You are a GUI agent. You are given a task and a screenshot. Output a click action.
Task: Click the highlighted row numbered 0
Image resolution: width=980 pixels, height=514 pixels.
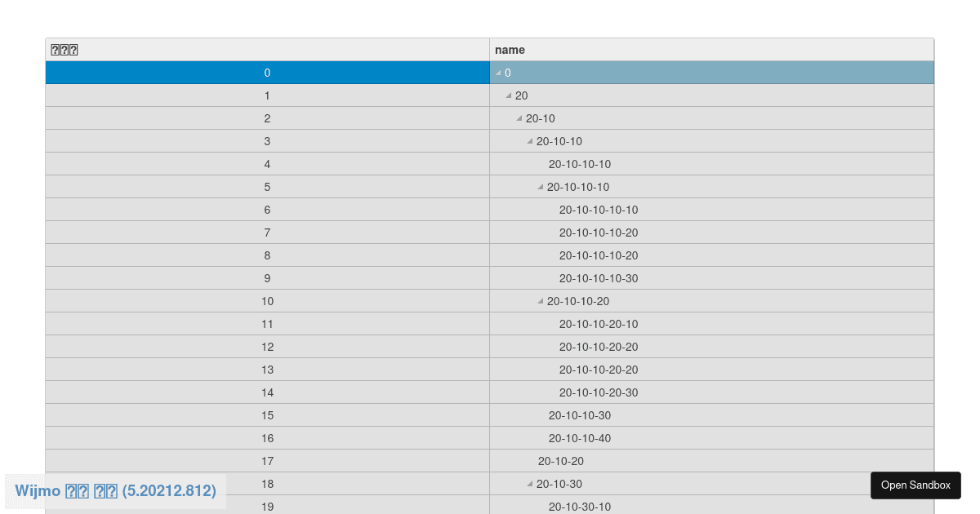(x=267, y=73)
